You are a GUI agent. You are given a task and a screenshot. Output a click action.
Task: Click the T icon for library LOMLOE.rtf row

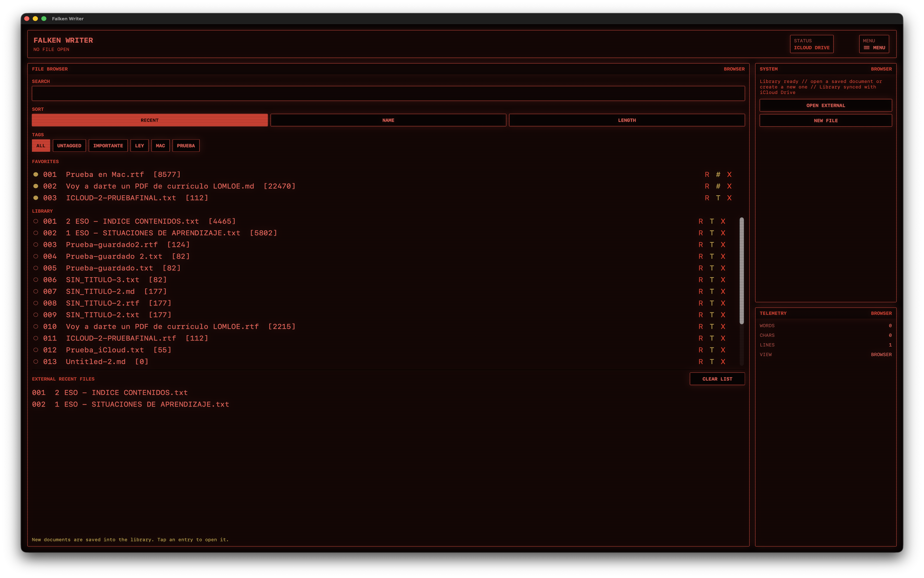coord(711,327)
